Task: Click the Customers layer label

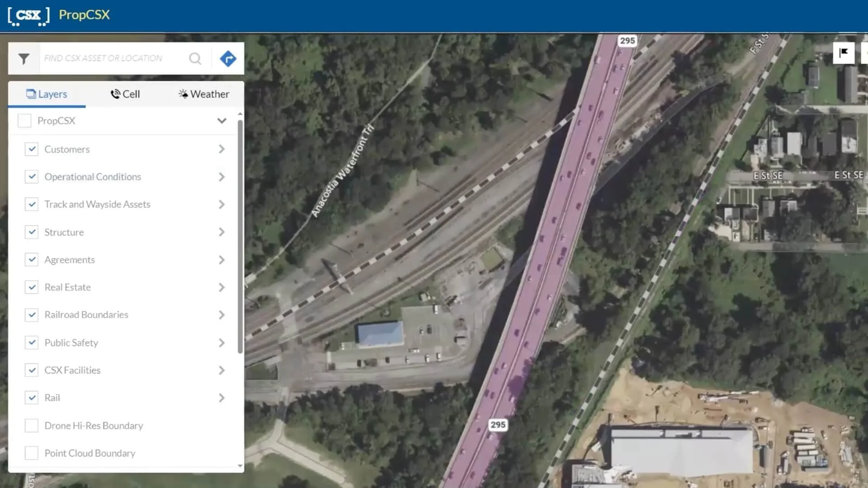Action: point(67,149)
